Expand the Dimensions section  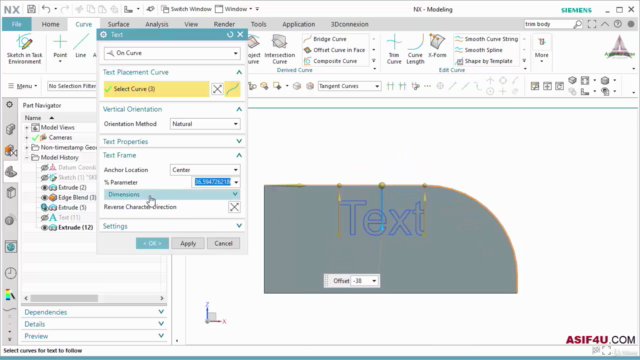(172, 194)
